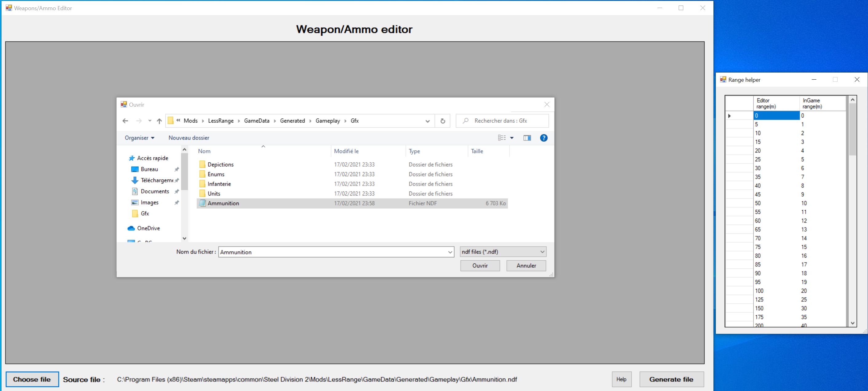Click the Nom du fichier text field
Viewport: 868px width, 391px height.
tap(332, 252)
